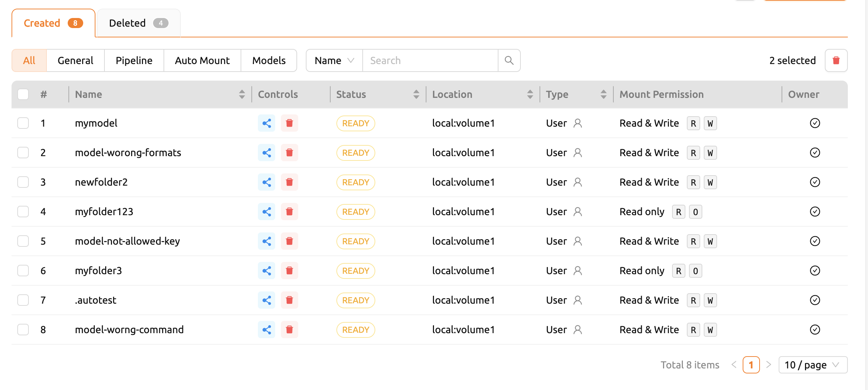
Task: Open the model-not-allowed-key folder name
Action: click(127, 241)
